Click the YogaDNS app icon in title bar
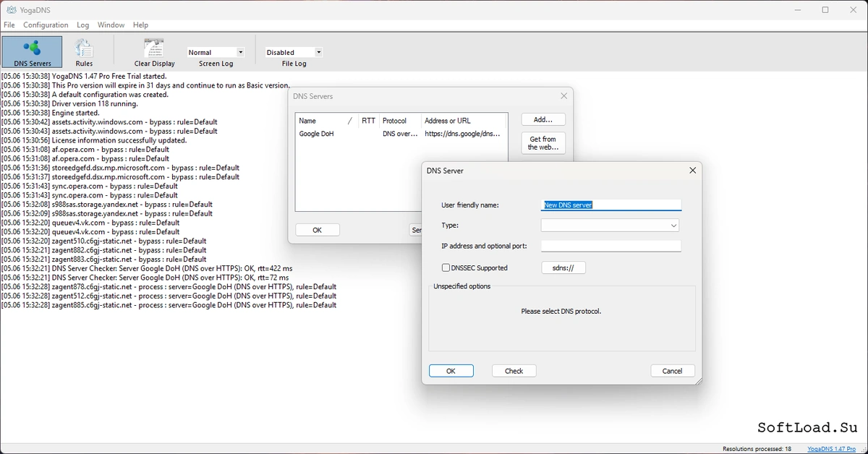 [x=11, y=10]
